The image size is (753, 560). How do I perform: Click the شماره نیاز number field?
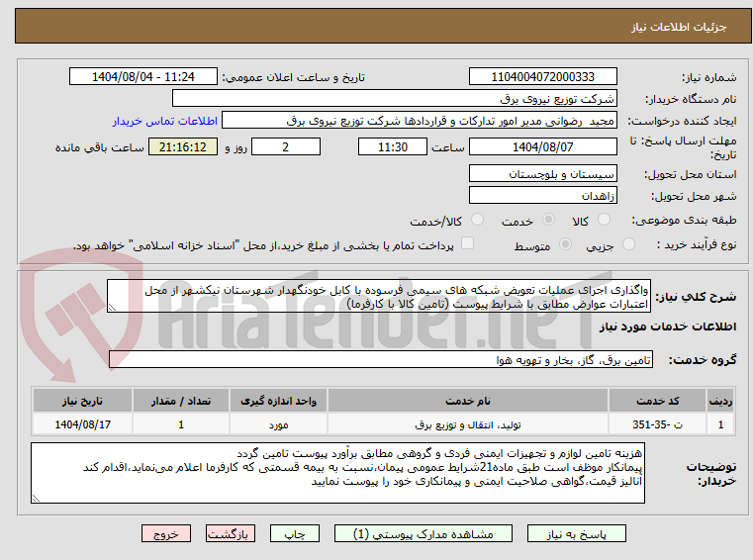pyautogui.click(x=542, y=77)
